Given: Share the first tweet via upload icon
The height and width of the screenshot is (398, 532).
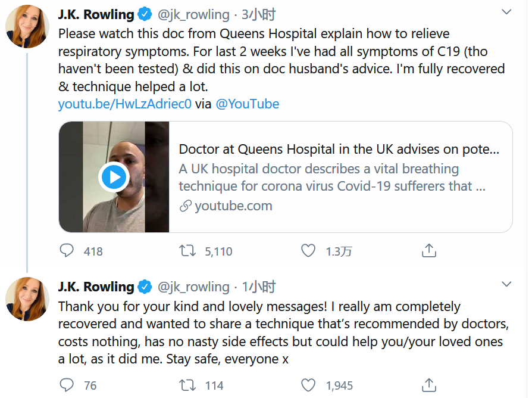Looking at the screenshot, I should click(x=429, y=251).
